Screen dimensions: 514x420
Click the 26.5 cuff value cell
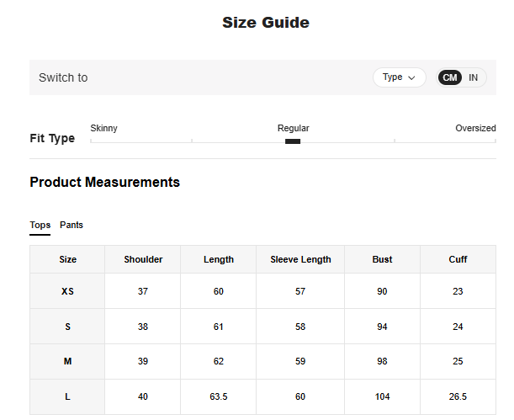(x=458, y=396)
